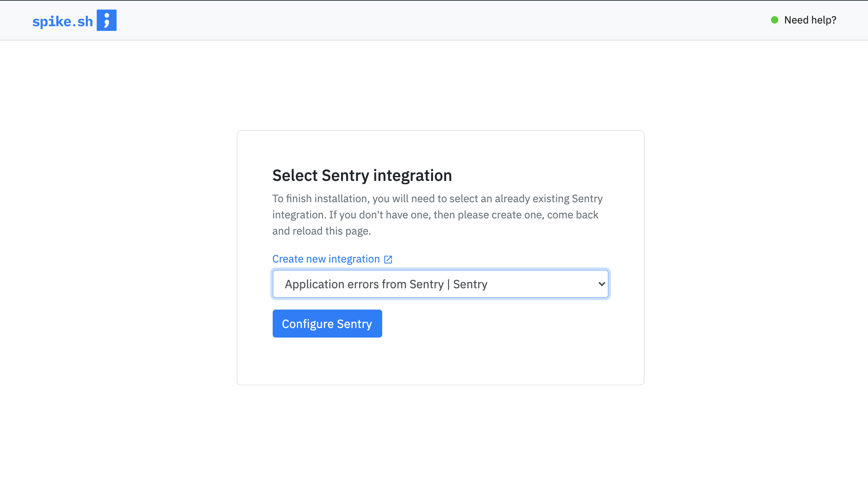Click the external-link icon after Create new integration
868x478 pixels.
pos(388,260)
